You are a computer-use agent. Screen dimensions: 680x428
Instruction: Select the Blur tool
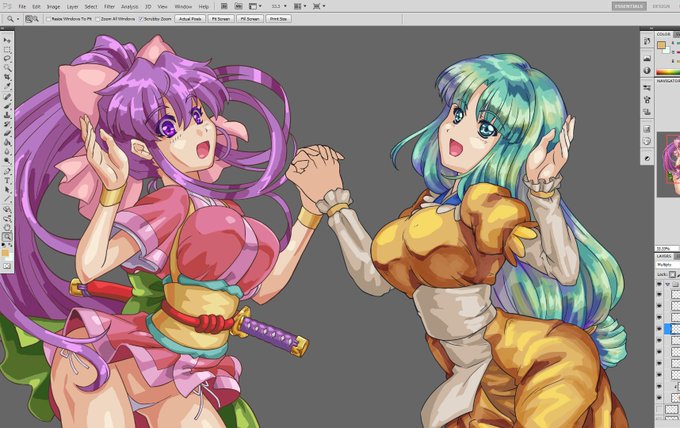pyautogui.click(x=7, y=152)
